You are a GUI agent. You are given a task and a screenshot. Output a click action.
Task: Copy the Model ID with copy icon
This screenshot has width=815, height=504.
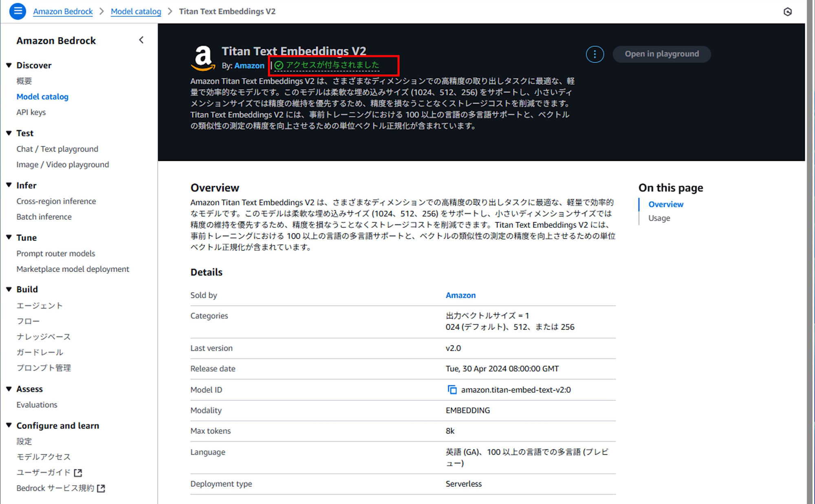click(452, 390)
